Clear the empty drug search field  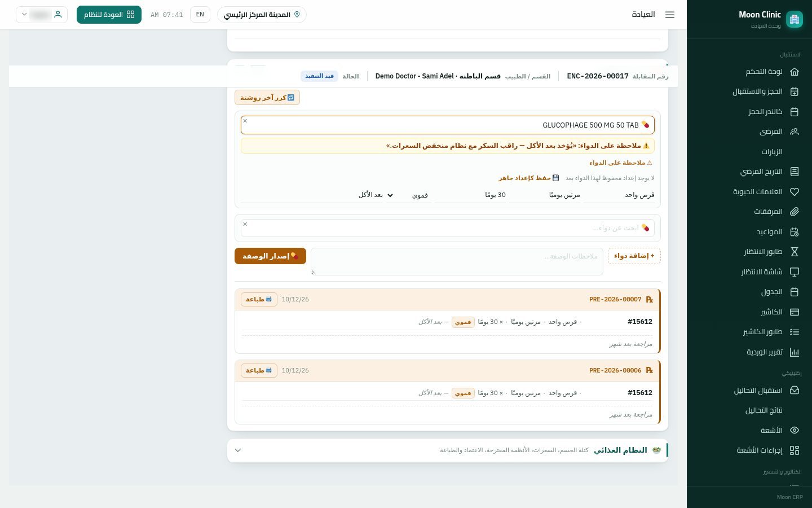click(245, 224)
